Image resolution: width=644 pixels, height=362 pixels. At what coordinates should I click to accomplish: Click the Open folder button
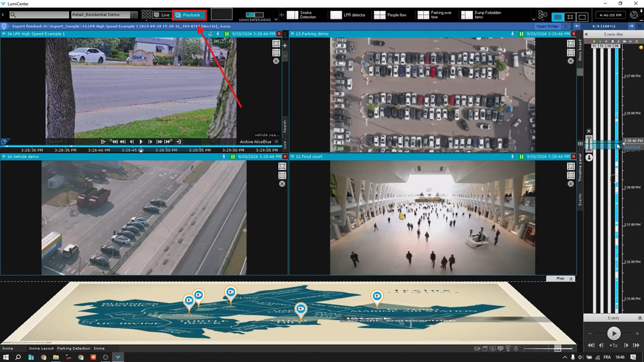pos(547,26)
